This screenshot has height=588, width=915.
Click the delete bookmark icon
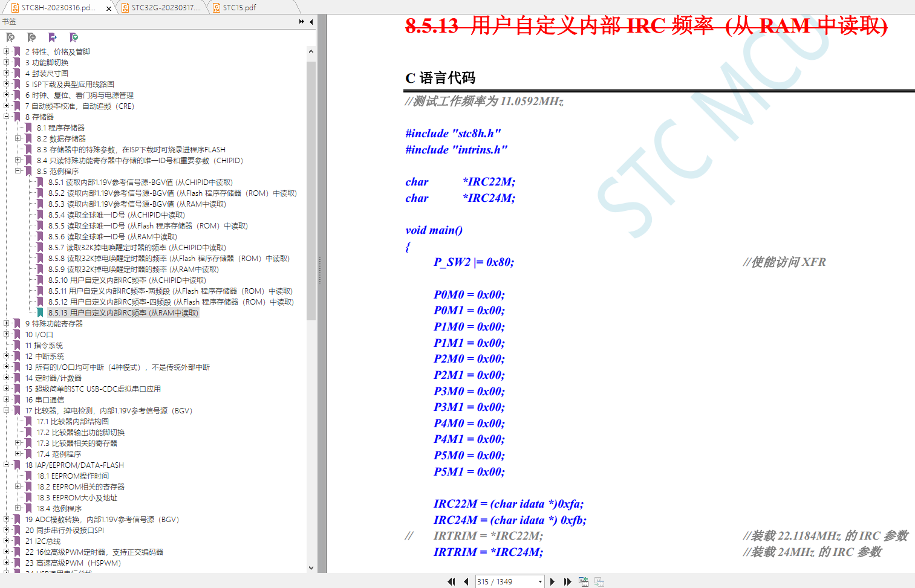tap(10, 37)
